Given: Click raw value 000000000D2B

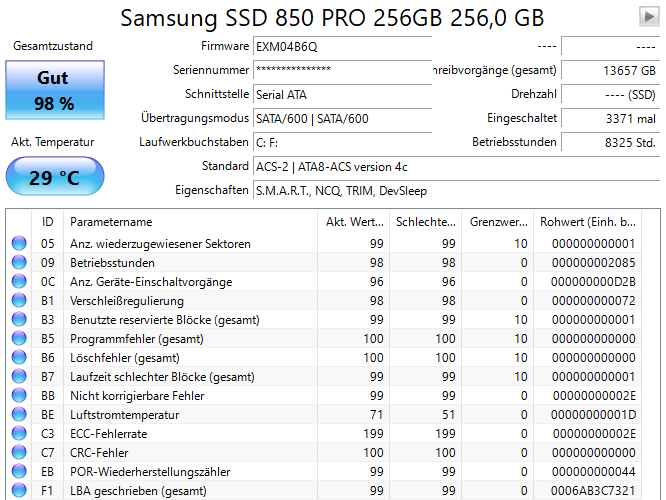Looking at the screenshot, I should point(593,282).
